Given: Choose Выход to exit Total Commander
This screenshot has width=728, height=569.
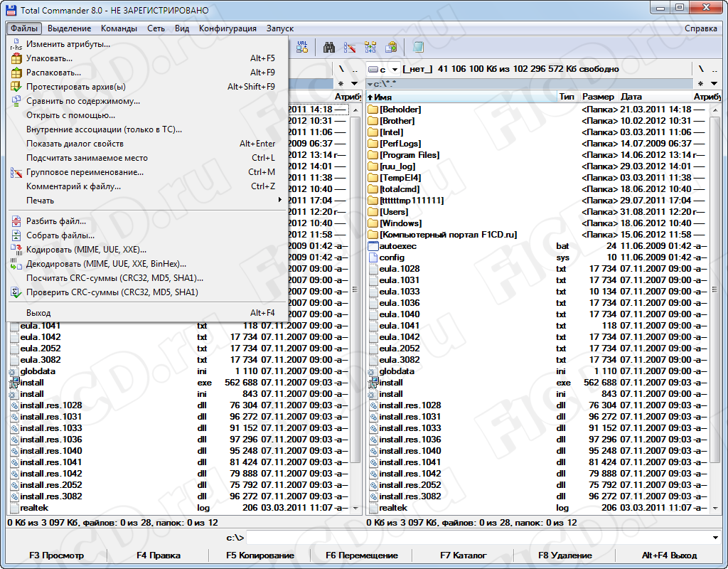Looking at the screenshot, I should tap(148, 313).
